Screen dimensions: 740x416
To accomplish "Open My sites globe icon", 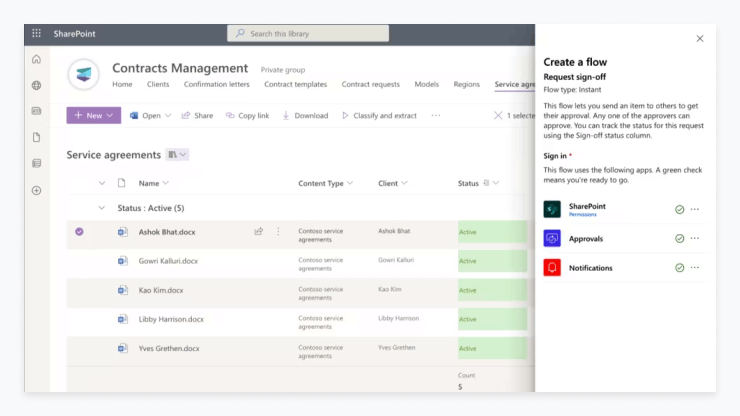I will coord(36,85).
